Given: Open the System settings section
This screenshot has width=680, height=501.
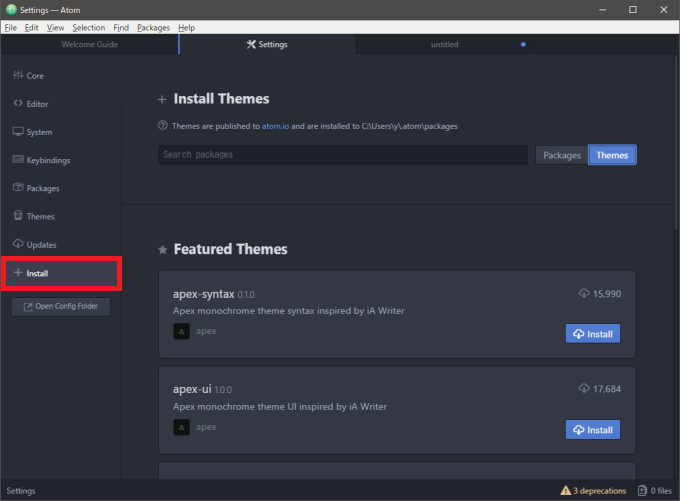Looking at the screenshot, I should click(x=61, y=132).
